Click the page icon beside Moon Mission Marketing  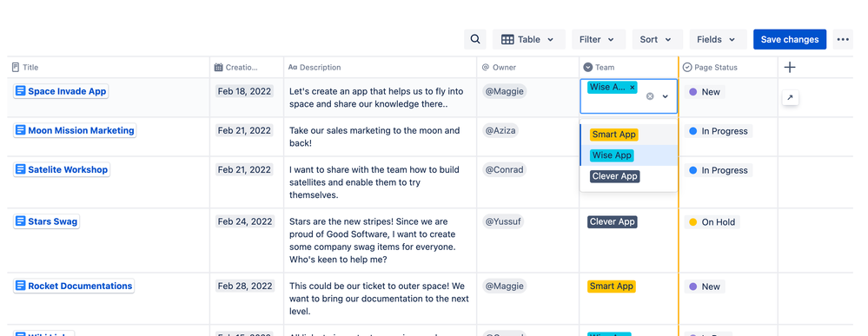click(x=21, y=130)
